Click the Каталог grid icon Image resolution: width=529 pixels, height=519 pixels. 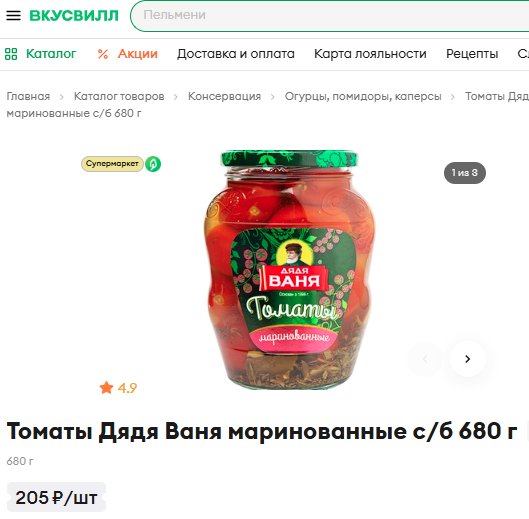click(11, 54)
